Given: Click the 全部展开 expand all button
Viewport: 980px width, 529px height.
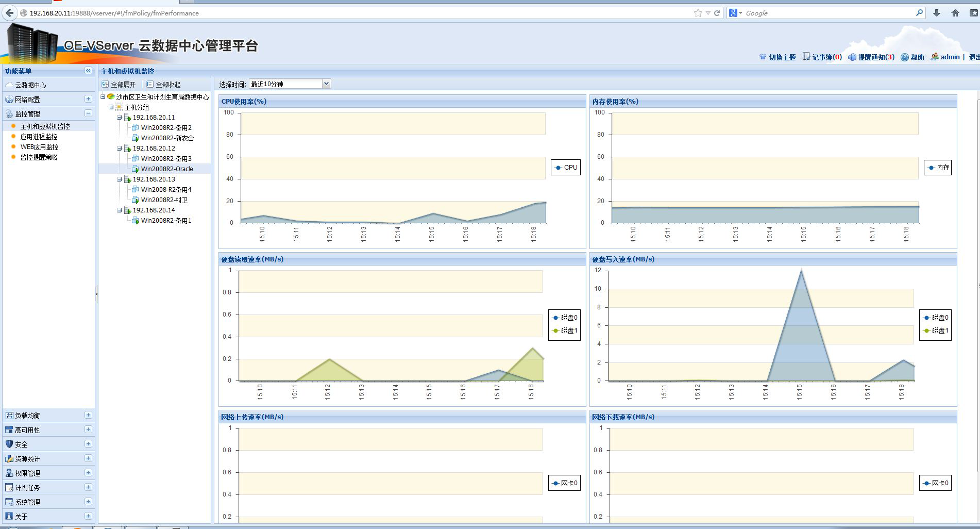Looking at the screenshot, I should click(119, 85).
